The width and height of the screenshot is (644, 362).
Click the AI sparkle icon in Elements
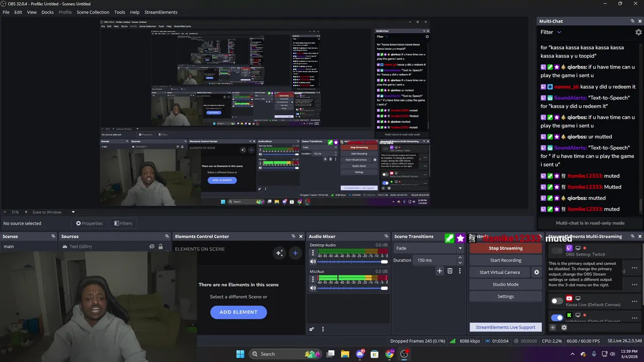(279, 253)
